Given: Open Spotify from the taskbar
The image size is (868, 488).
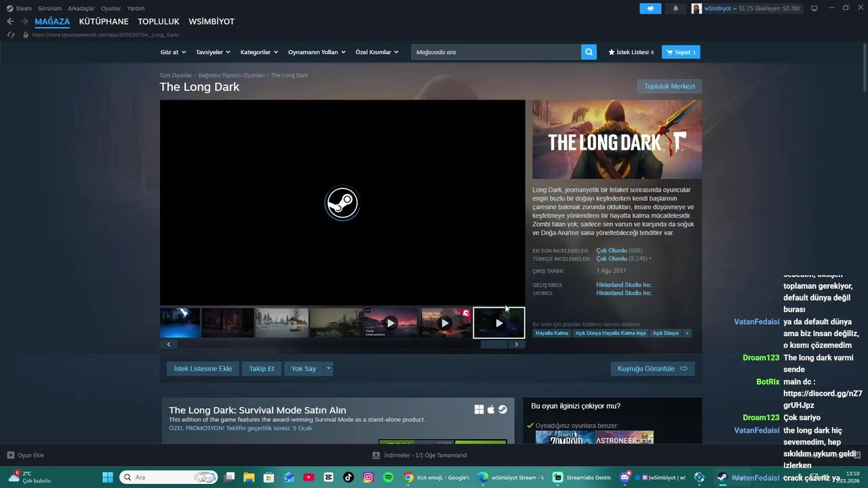Looking at the screenshot, I should [x=388, y=477].
